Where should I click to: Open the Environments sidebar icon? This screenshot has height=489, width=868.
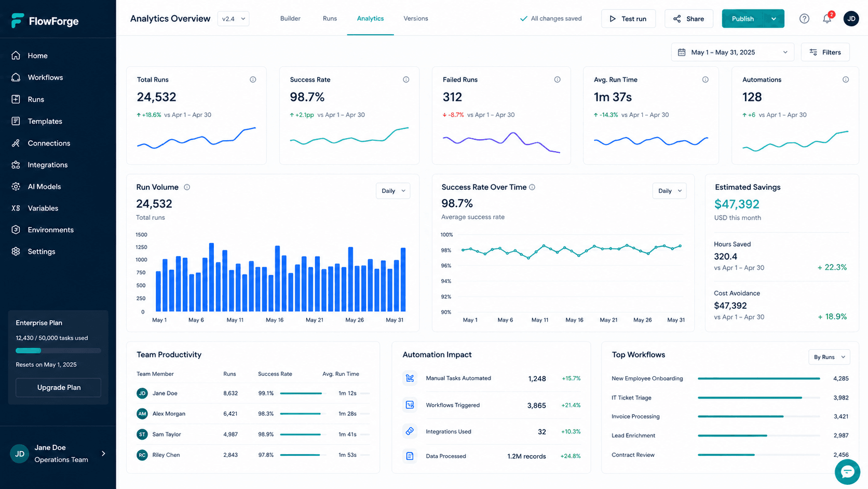(16, 230)
